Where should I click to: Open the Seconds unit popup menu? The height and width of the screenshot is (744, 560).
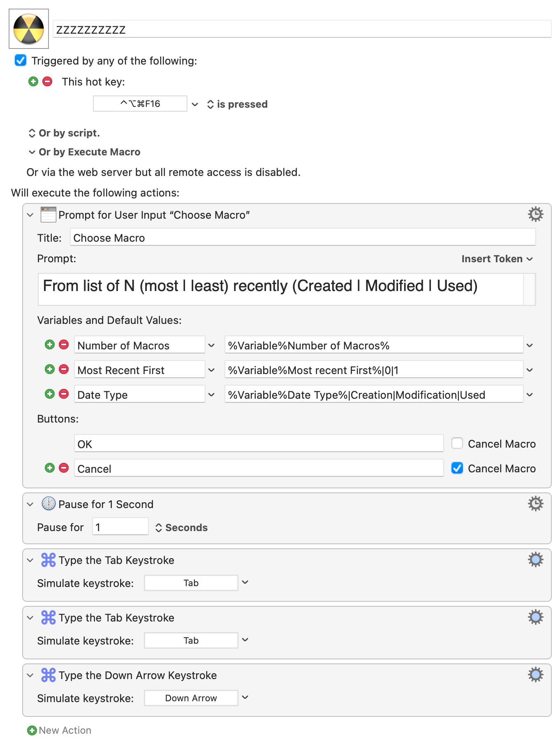(181, 528)
